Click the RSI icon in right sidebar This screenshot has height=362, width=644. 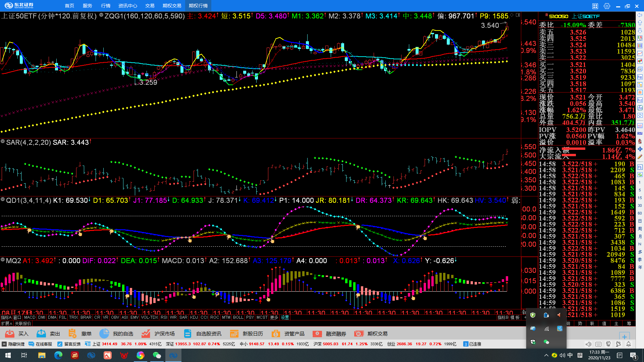[640, 133]
